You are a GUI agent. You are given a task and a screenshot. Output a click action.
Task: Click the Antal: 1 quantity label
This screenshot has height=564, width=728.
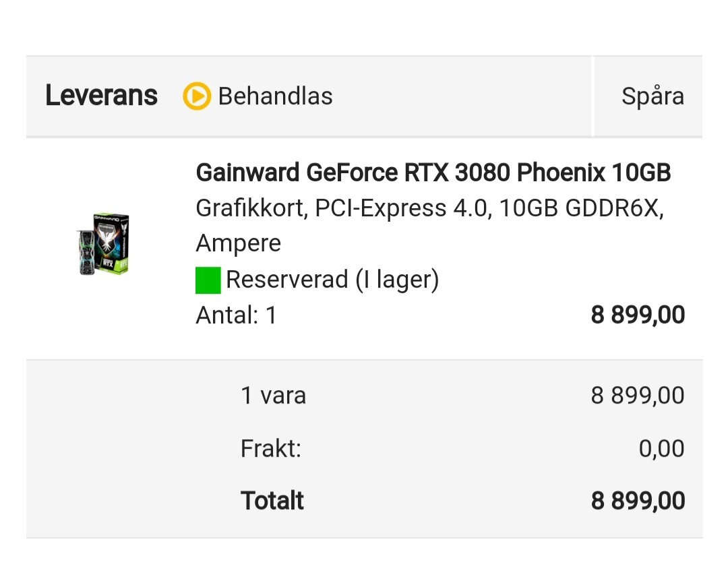coord(236,315)
